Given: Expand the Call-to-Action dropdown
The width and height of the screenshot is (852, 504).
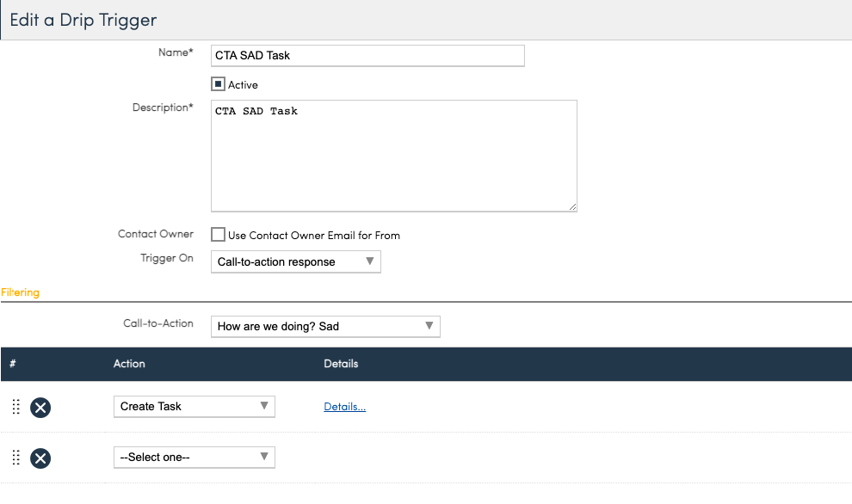Looking at the screenshot, I should (325, 326).
